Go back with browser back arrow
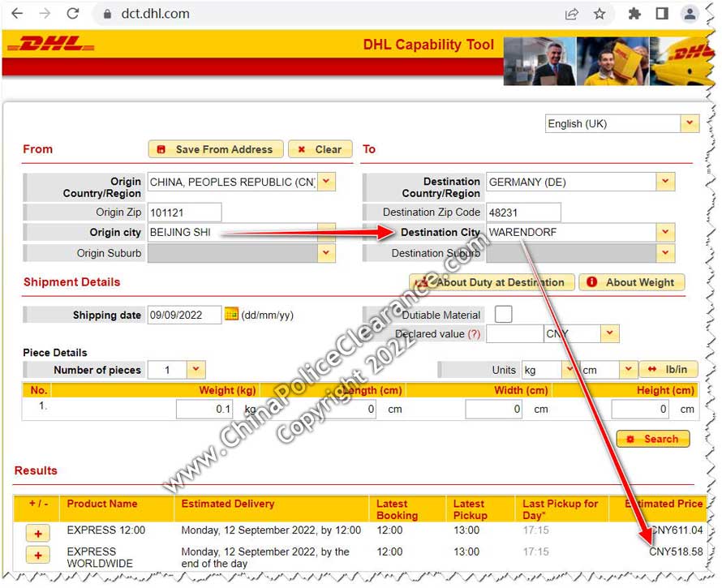The height and width of the screenshot is (588, 722). [17, 13]
